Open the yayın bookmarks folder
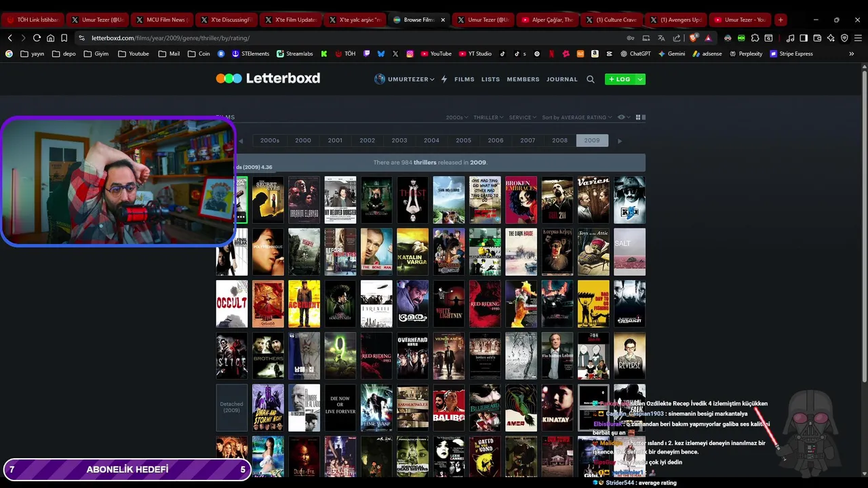This screenshot has width=868, height=488. click(33, 54)
